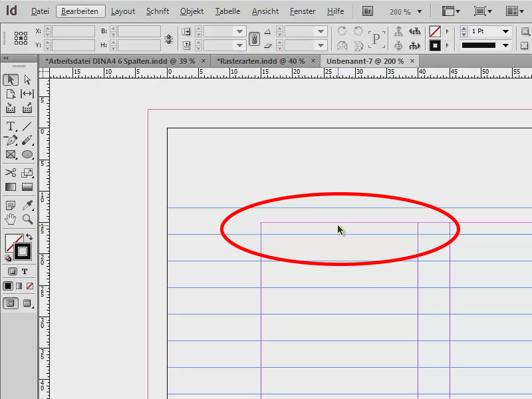
Task: Open the Bearbeiten menu
Action: [x=79, y=11]
